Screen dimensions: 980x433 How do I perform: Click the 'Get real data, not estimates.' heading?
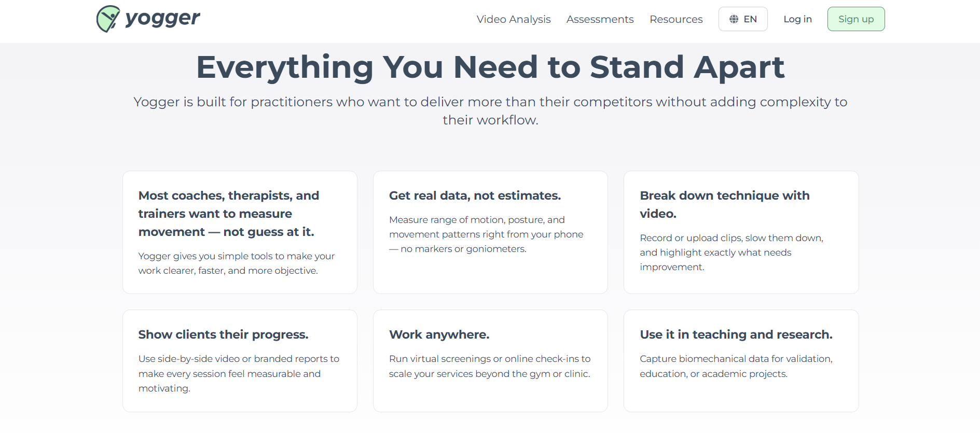pos(475,195)
